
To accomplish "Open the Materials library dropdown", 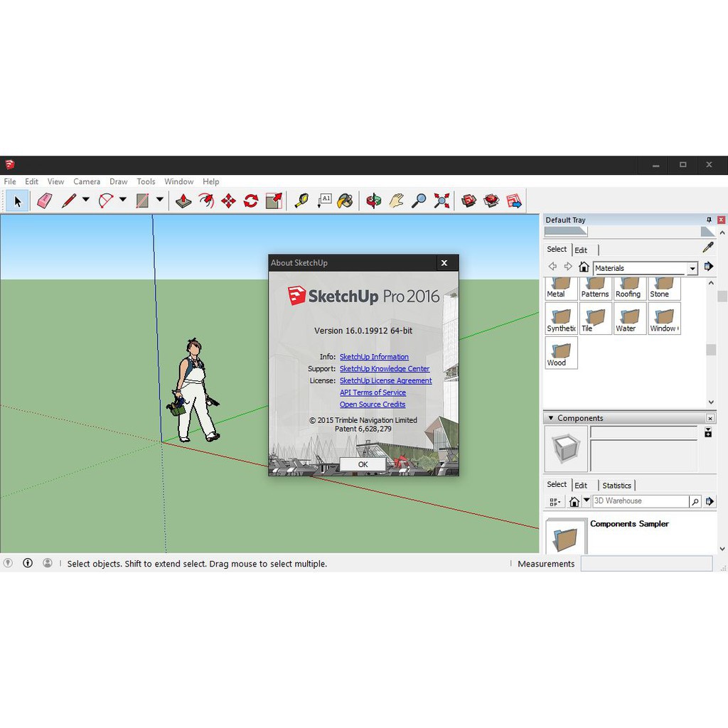I will (x=692, y=269).
